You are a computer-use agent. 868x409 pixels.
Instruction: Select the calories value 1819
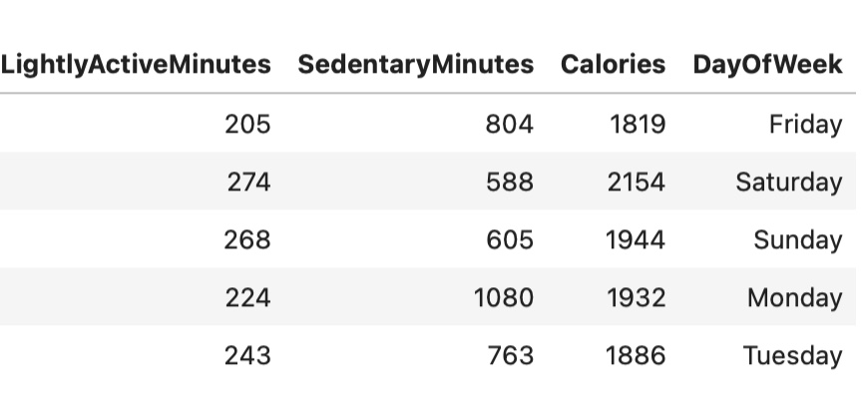click(x=636, y=125)
